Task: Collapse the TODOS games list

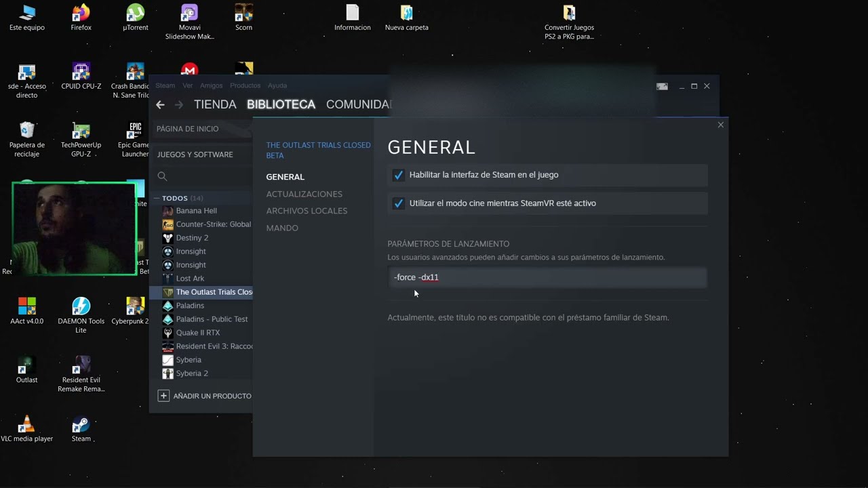Action: click(x=157, y=199)
